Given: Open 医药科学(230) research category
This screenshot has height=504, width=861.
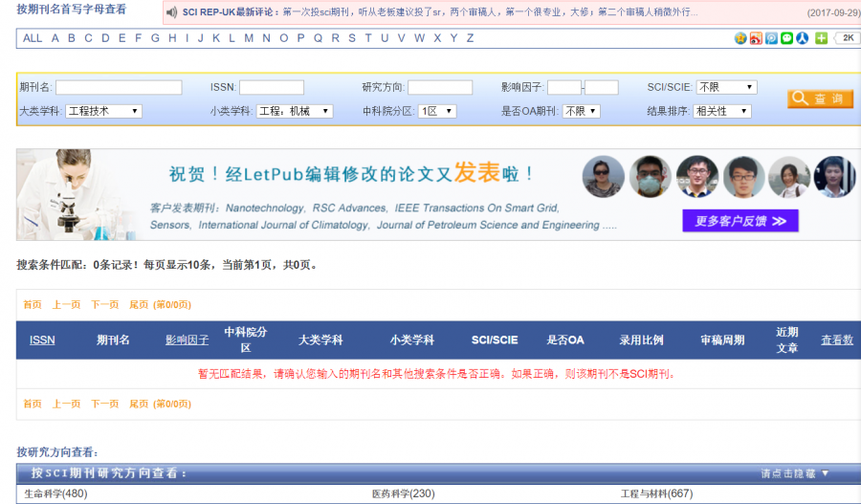Looking at the screenshot, I should 404,493.
